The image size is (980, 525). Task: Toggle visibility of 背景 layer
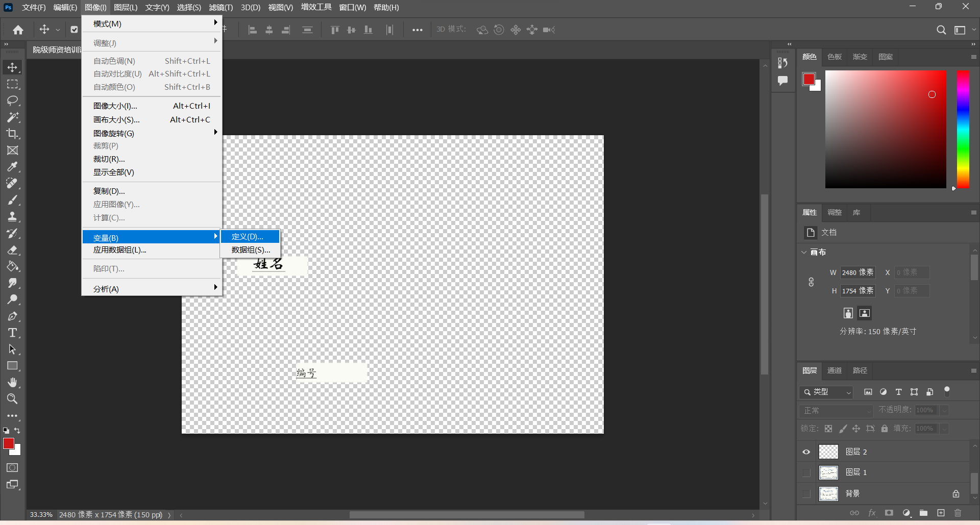pos(806,493)
